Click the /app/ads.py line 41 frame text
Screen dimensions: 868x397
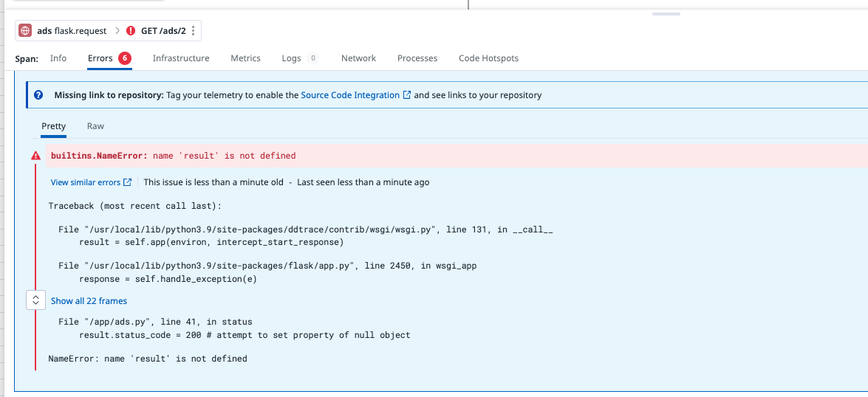coord(156,322)
